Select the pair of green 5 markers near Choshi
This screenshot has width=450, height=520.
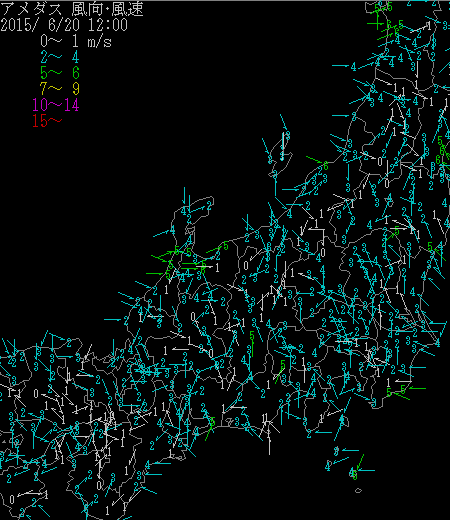396,390
